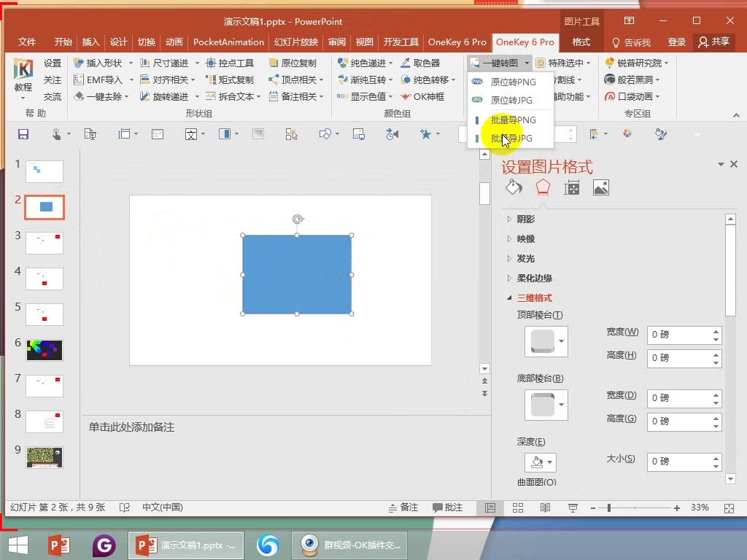Switch to the PocketAnimation ribbon tab
The width and height of the screenshot is (747, 560).
[228, 42]
